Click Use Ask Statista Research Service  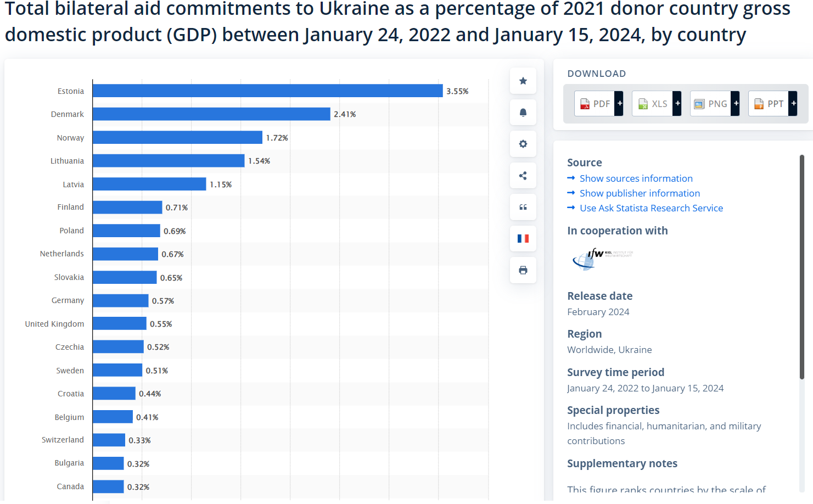[651, 208]
